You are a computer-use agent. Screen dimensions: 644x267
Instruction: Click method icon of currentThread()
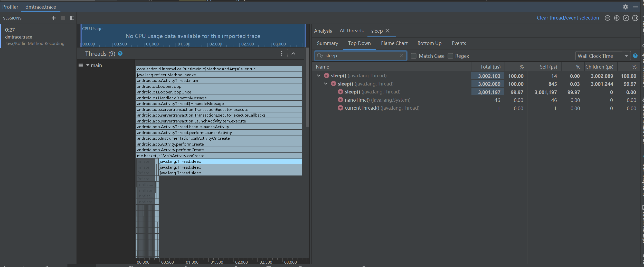(x=340, y=108)
